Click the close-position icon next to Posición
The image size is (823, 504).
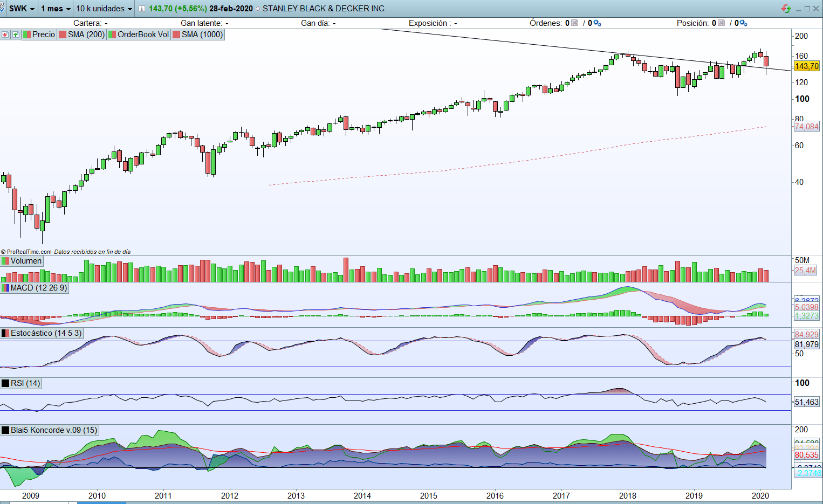[721, 23]
